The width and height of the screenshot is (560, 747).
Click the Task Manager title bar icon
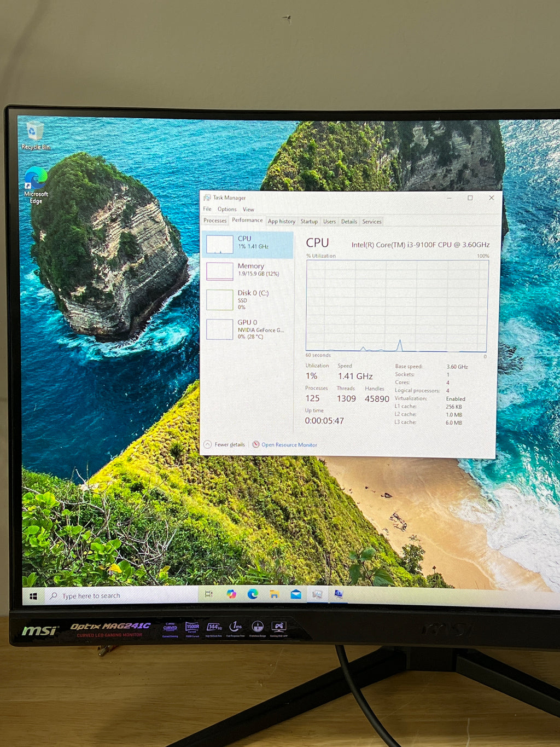tap(207, 198)
